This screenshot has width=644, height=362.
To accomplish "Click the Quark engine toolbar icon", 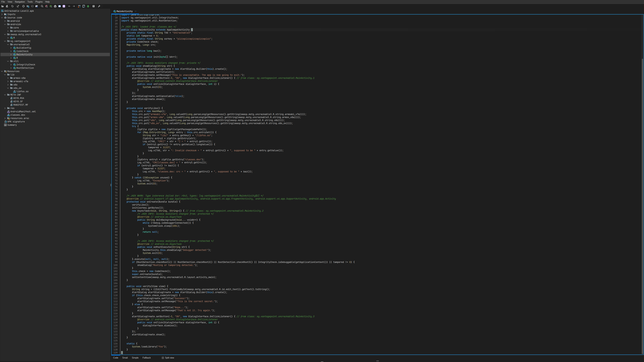I will (x=84, y=6).
